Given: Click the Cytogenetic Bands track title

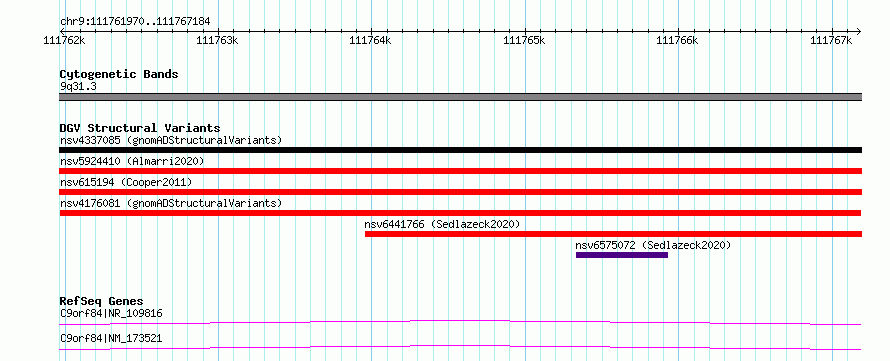Looking at the screenshot, I should pyautogui.click(x=119, y=74).
